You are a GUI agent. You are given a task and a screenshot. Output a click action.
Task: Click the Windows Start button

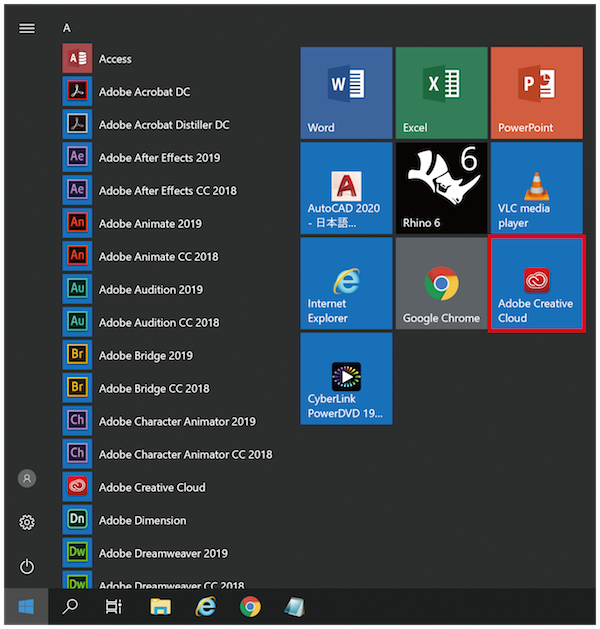[x=25, y=606]
